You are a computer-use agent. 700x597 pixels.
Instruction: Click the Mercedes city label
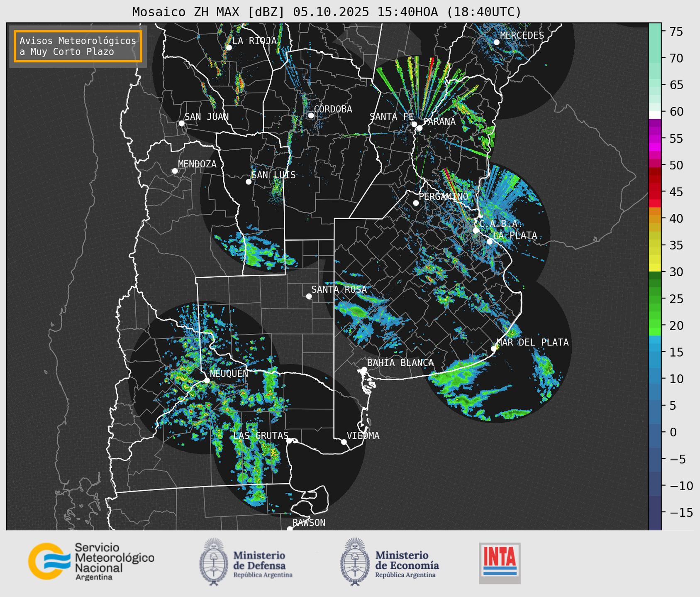tap(522, 36)
